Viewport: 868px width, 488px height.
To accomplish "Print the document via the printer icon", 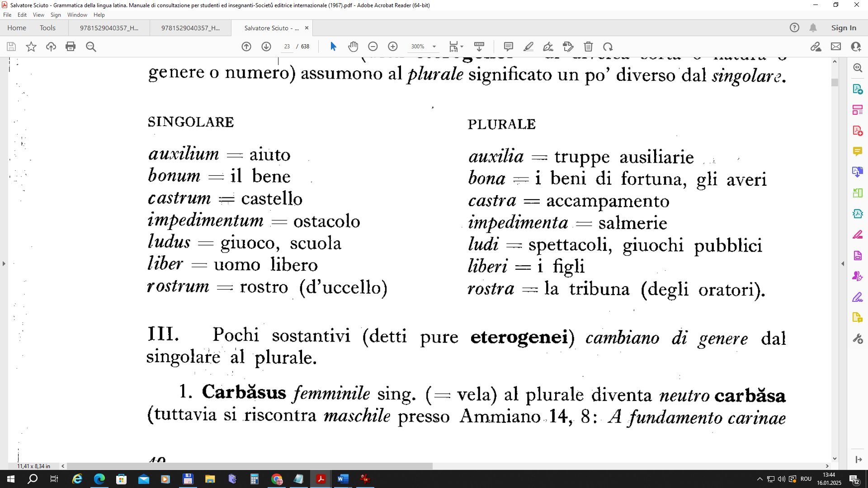I will point(71,47).
